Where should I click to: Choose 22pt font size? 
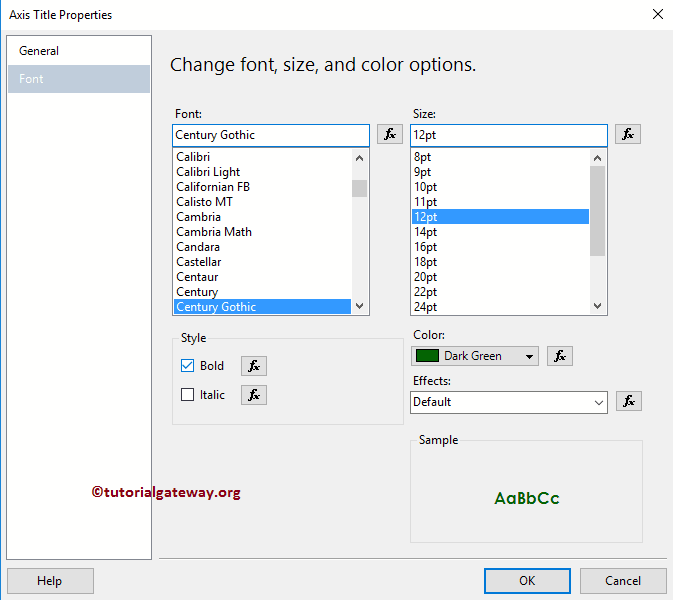500,292
